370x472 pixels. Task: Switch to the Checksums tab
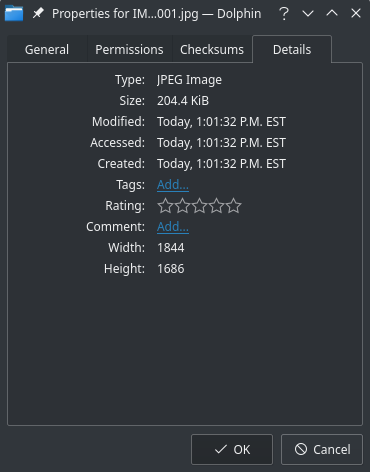pyautogui.click(x=212, y=49)
